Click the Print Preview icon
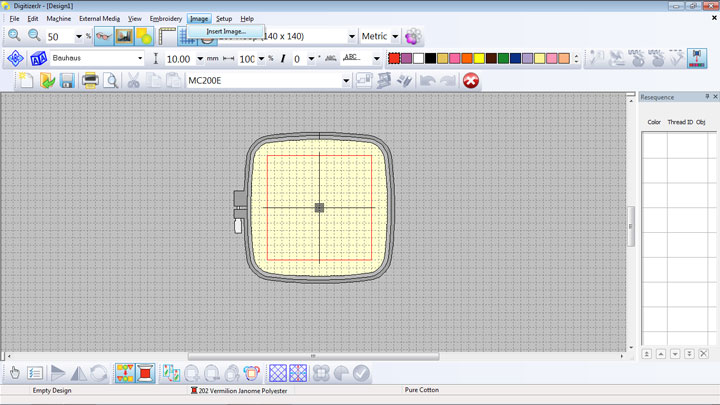This screenshot has height=405, width=720. 111,81
